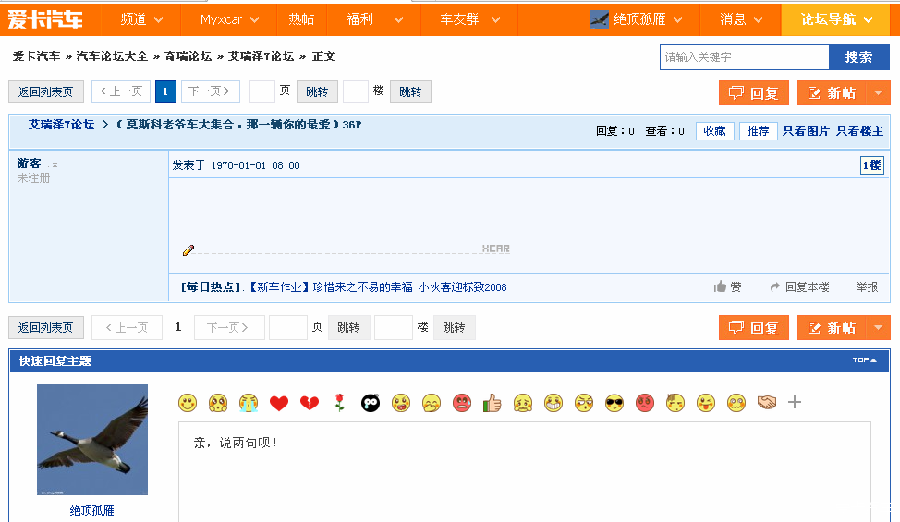Image resolution: width=900 pixels, height=522 pixels.
Task: Click 爱卡汽车 in the breadcrumb
Action: click(36, 56)
